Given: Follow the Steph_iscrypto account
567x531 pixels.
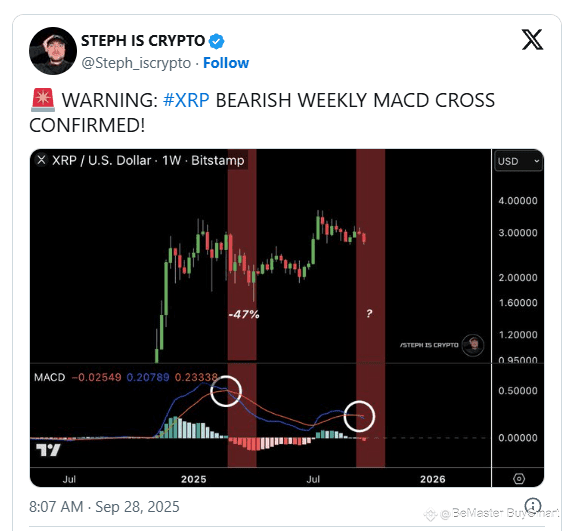Looking at the screenshot, I should point(226,63).
